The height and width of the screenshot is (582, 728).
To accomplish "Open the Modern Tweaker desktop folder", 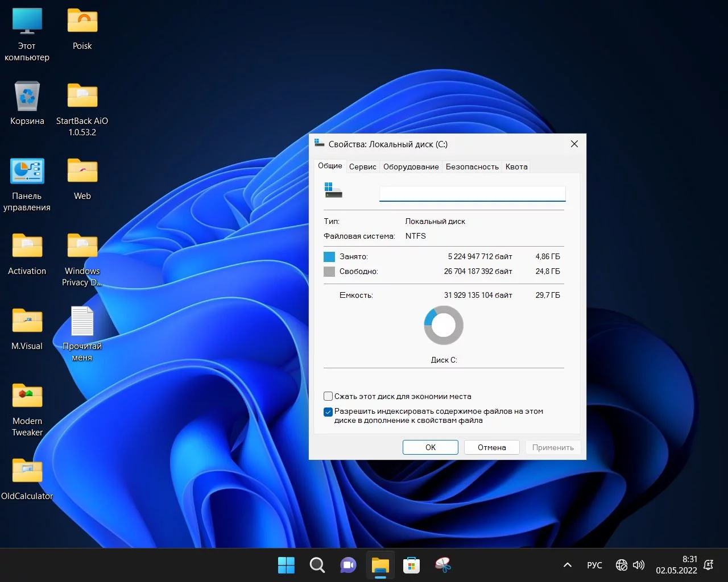I will [27, 397].
